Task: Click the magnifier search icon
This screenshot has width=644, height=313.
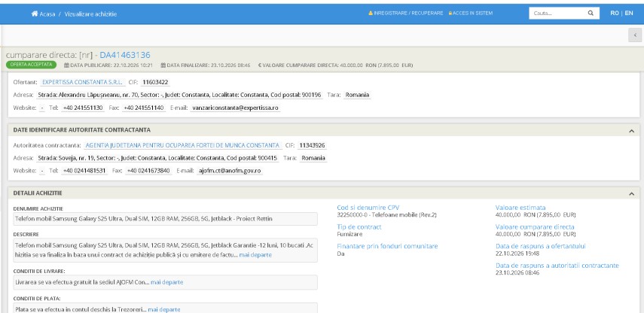Action: pyautogui.click(x=591, y=13)
